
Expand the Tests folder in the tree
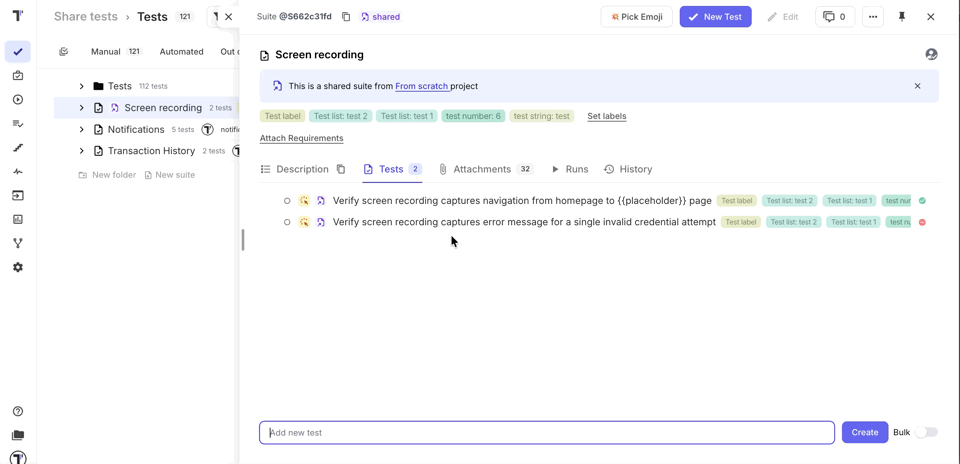[82, 87]
